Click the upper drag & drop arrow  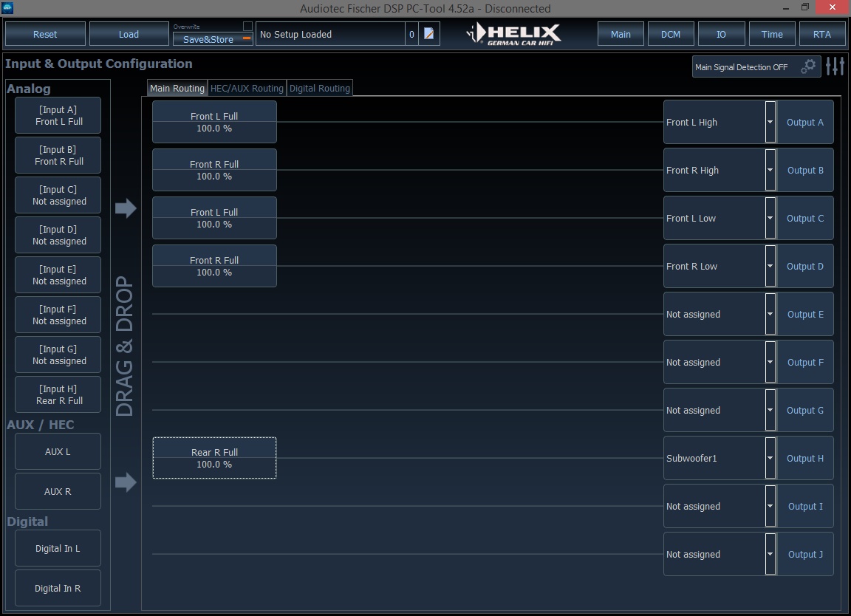[x=126, y=208]
